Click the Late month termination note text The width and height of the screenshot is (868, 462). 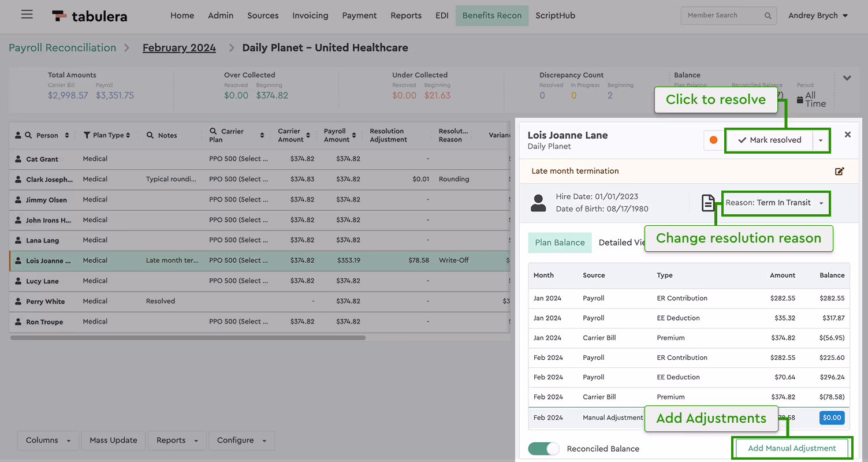[575, 171]
